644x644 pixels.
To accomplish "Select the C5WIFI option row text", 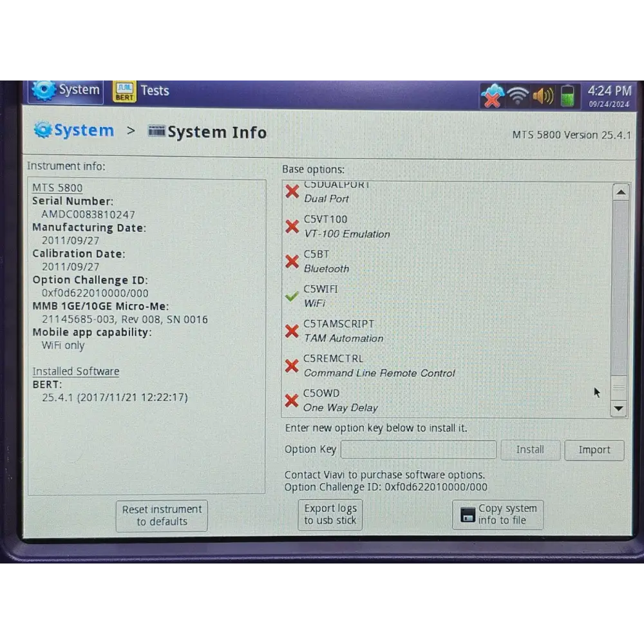I will click(320, 289).
